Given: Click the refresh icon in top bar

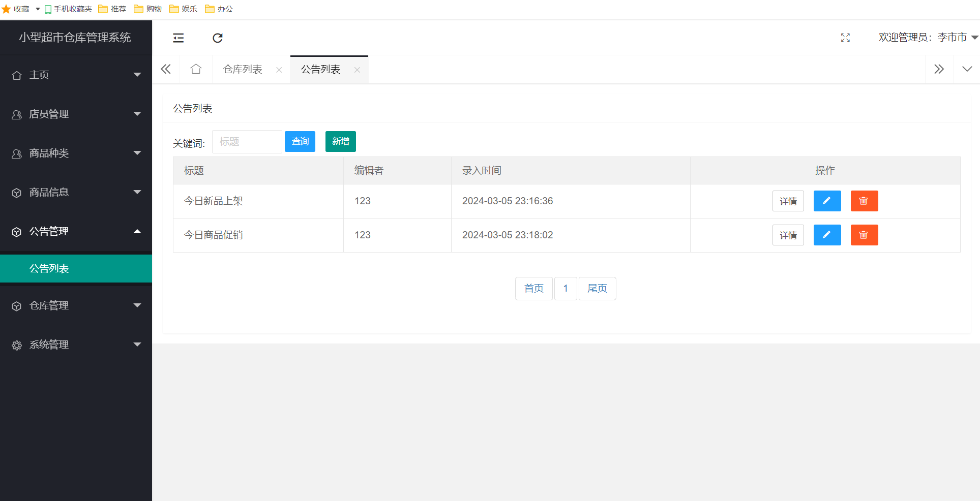Looking at the screenshot, I should (x=218, y=38).
